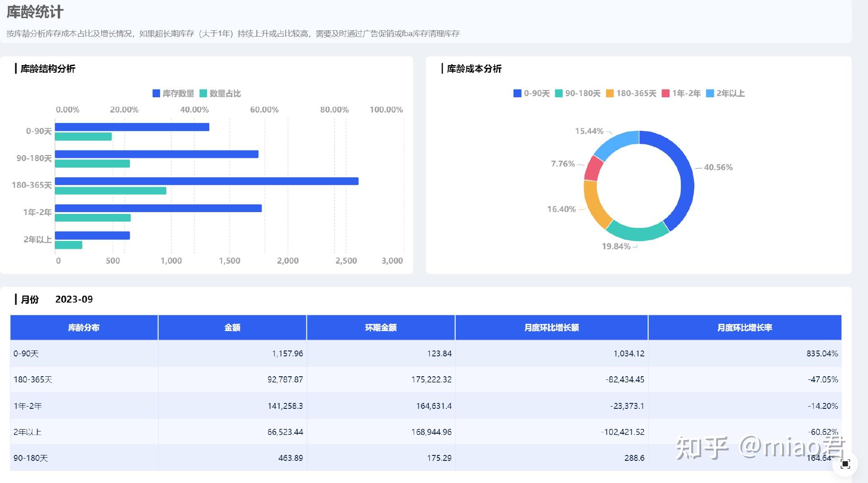Image resolution: width=868 pixels, height=483 pixels.
Task: Click the 835.04% growth rate cell
Action: point(821,354)
